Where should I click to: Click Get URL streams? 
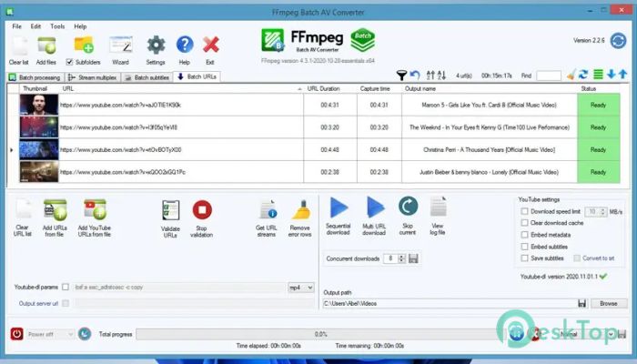(268, 209)
